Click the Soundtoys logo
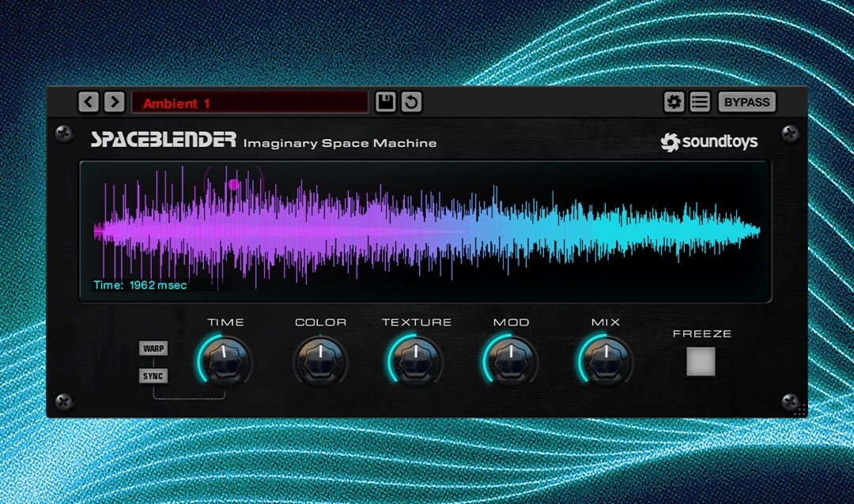The width and height of the screenshot is (854, 504). pyautogui.click(x=709, y=142)
